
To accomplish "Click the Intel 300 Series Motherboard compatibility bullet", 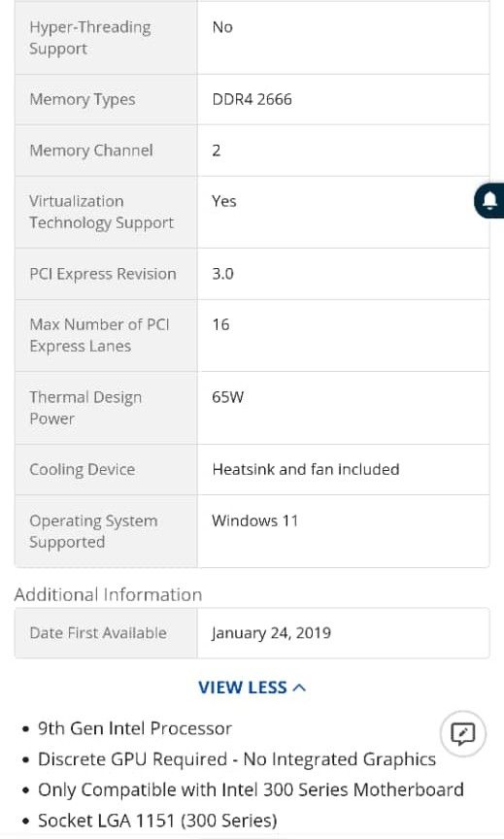I will [251, 789].
